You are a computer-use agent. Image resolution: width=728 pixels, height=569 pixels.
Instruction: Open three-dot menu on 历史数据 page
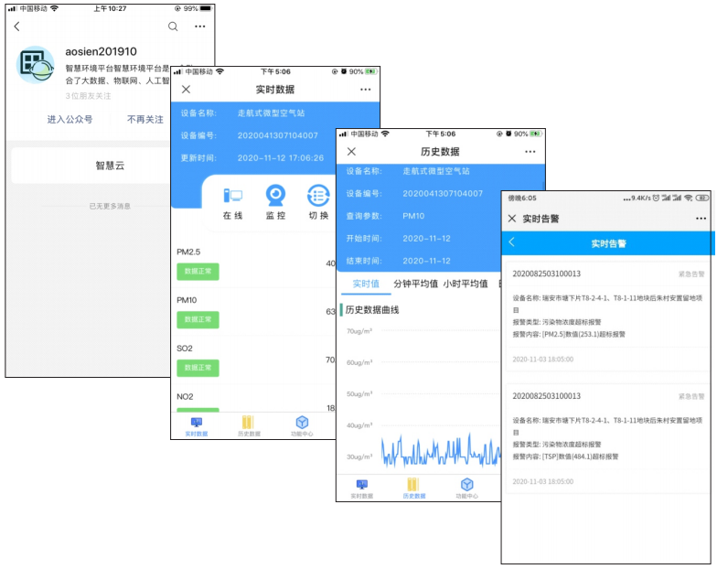(530, 151)
